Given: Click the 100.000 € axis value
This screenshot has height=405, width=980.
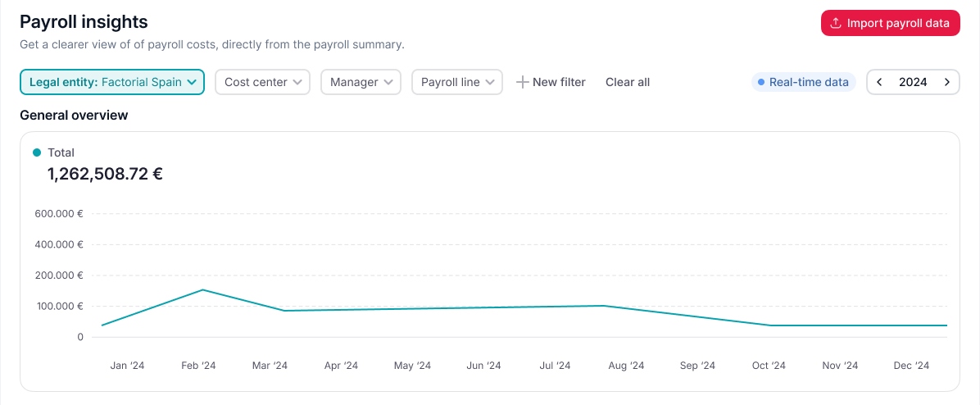Looking at the screenshot, I should click(60, 307).
